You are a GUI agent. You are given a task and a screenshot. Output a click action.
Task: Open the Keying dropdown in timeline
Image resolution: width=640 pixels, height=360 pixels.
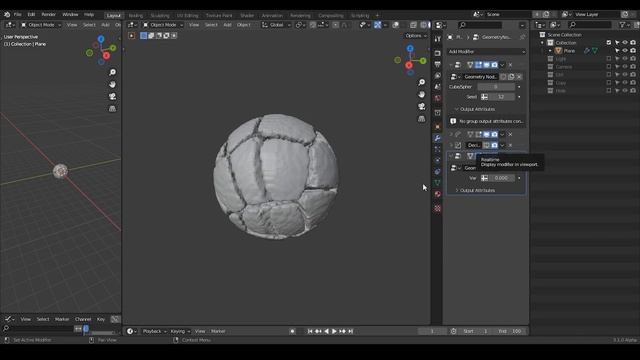tap(180, 331)
